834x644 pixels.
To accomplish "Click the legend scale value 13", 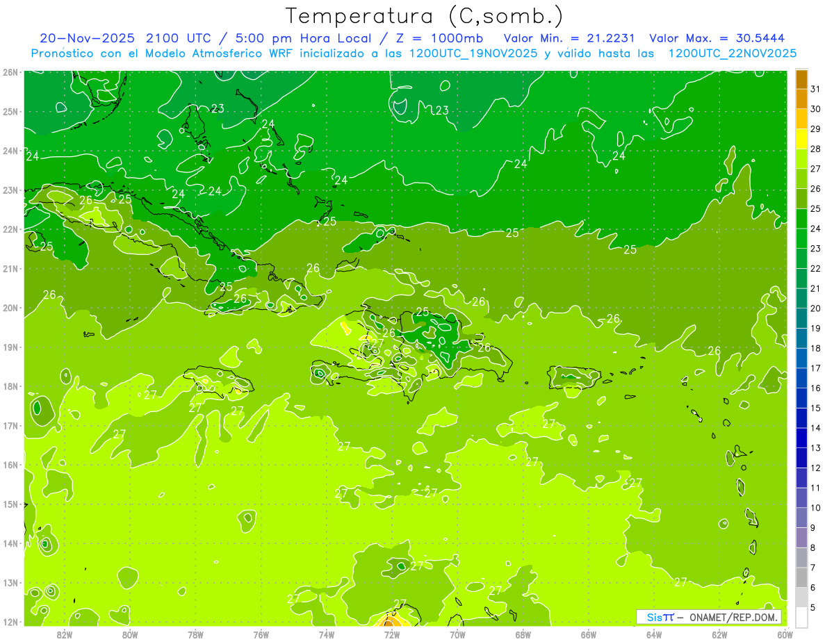I will coord(816,448).
